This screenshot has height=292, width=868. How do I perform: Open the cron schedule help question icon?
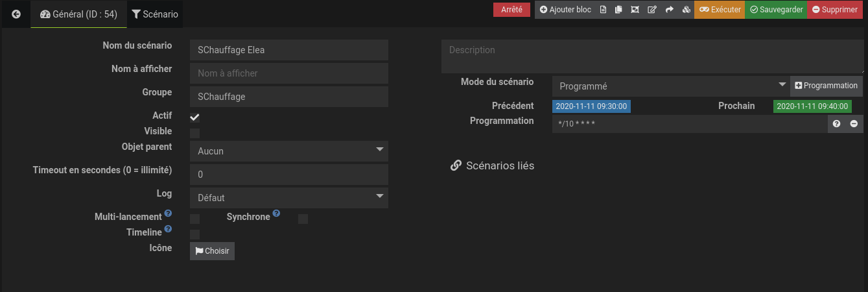836,124
